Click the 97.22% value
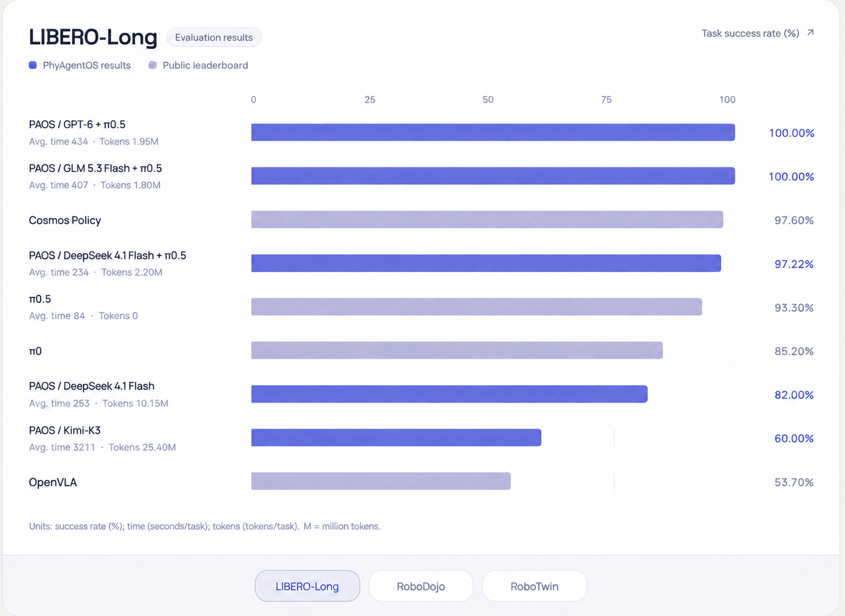 click(x=794, y=264)
